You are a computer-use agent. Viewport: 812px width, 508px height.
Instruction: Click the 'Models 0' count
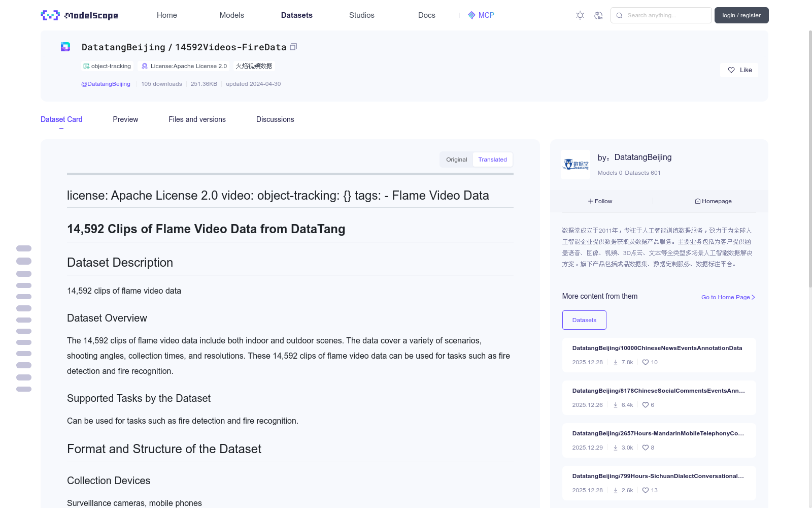point(610,173)
